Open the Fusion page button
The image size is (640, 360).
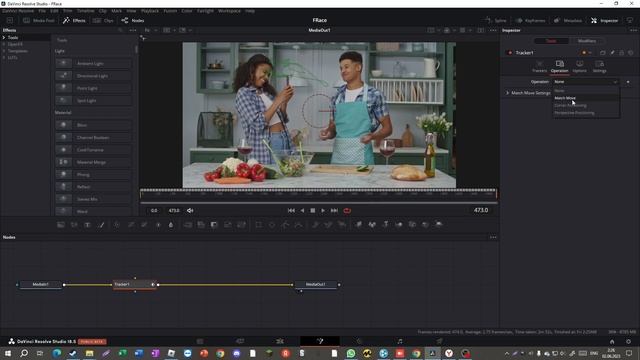(x=320, y=341)
